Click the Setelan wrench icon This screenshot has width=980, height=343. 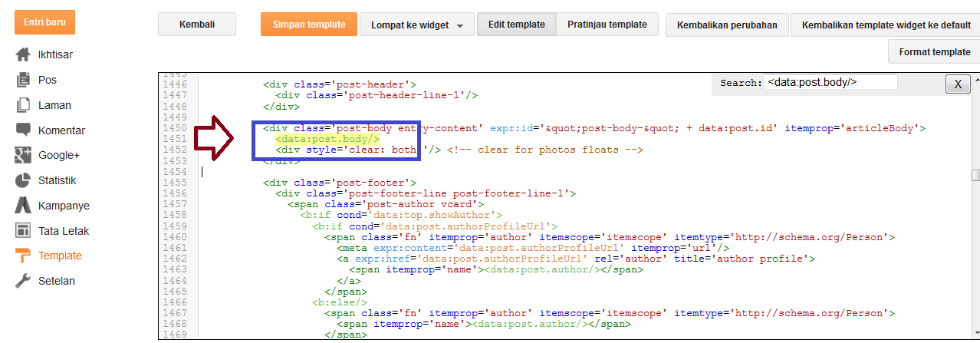pyautogui.click(x=23, y=281)
